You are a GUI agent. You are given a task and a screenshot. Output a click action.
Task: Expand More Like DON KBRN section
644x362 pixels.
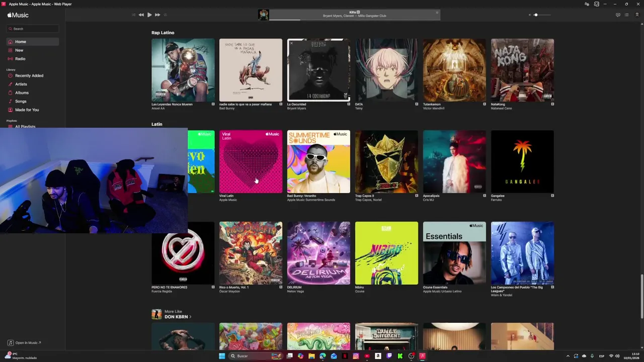178,317
